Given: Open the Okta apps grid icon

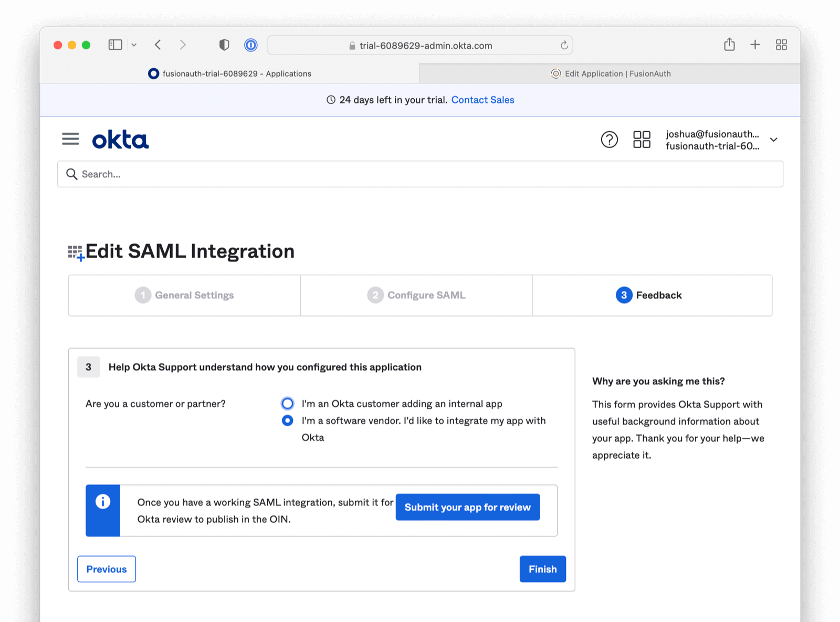Looking at the screenshot, I should click(x=642, y=140).
